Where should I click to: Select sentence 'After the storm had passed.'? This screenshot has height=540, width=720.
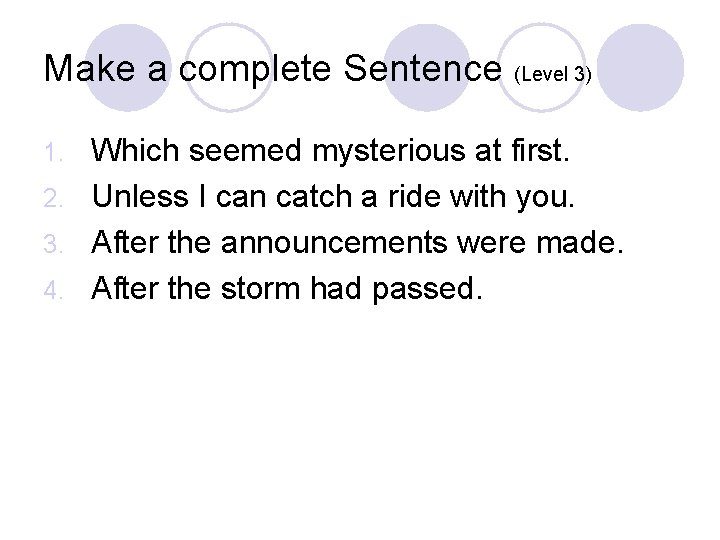tap(287, 288)
